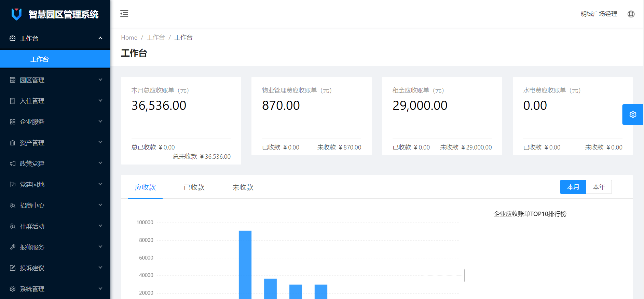Expand 企业服务 submenu arrow
Image resolution: width=644 pixels, height=299 pixels.
(100, 121)
